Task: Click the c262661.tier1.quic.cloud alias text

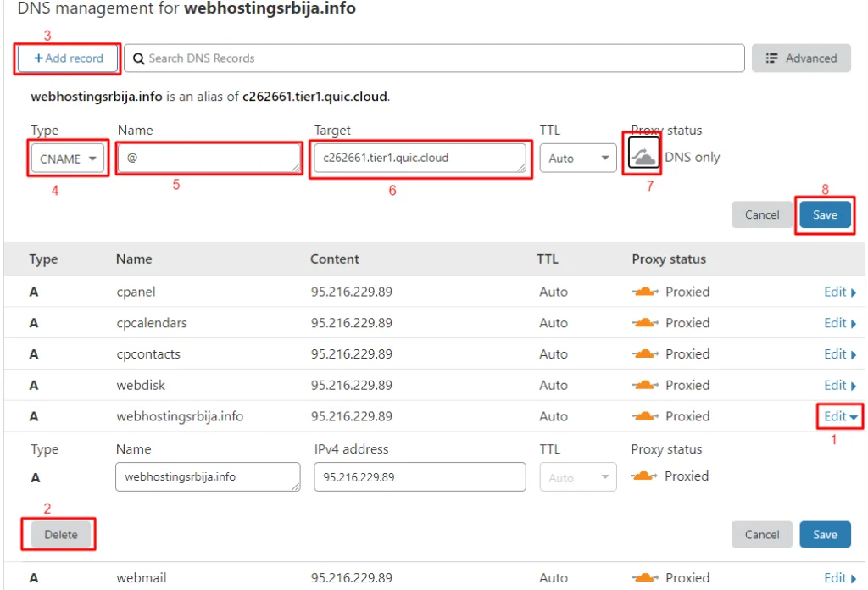Action: [x=315, y=97]
